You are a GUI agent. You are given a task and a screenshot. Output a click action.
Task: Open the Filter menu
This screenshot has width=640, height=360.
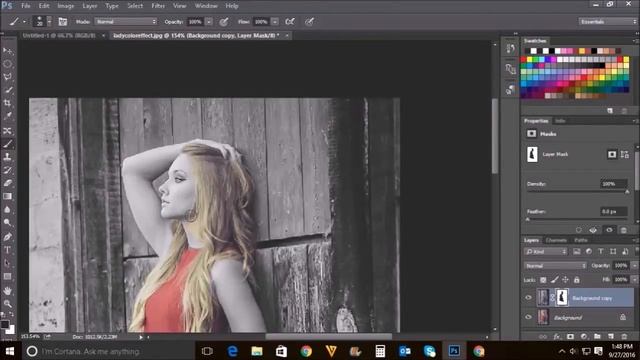[158, 6]
